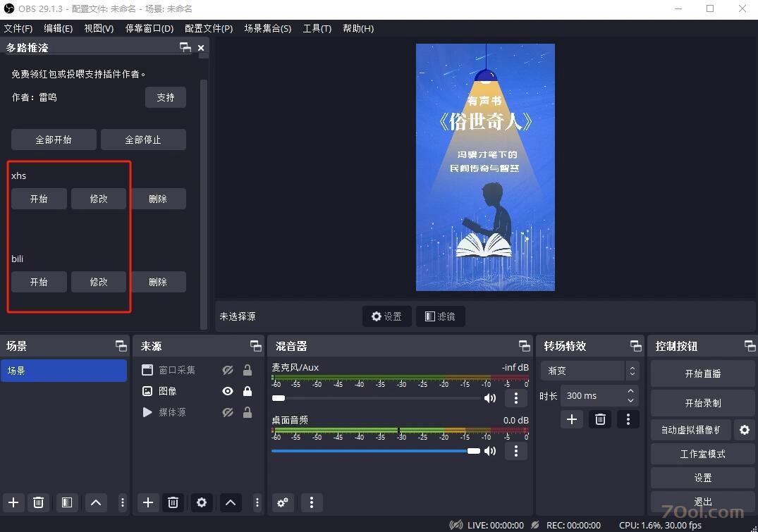Pop out the 转场特效 dock
This screenshot has height=532, width=758.
point(636,345)
